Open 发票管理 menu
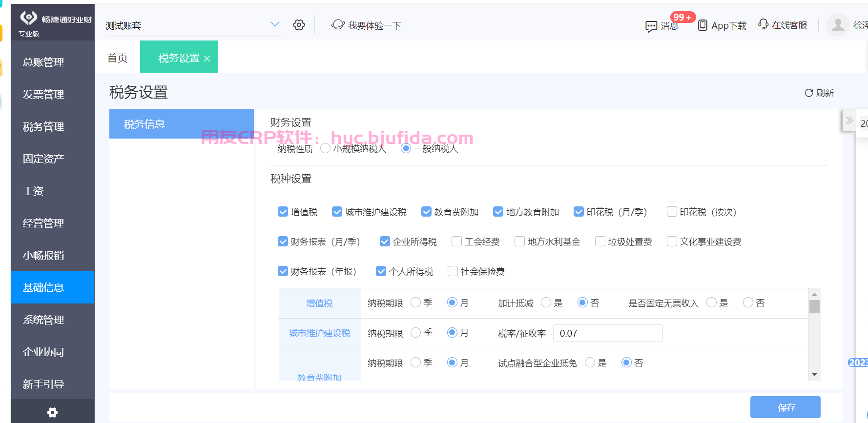Image resolution: width=868 pixels, height=423 pixels. pyautogui.click(x=53, y=94)
